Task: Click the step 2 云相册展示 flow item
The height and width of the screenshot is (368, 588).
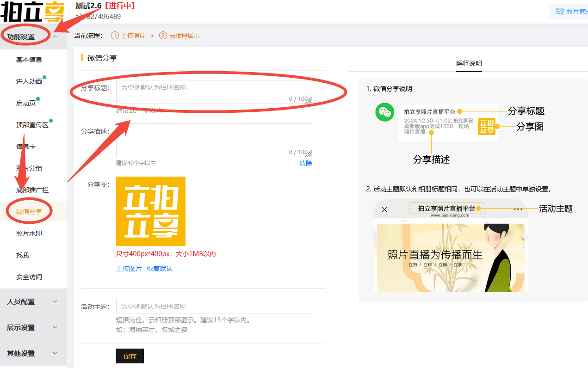Action: 179,36
